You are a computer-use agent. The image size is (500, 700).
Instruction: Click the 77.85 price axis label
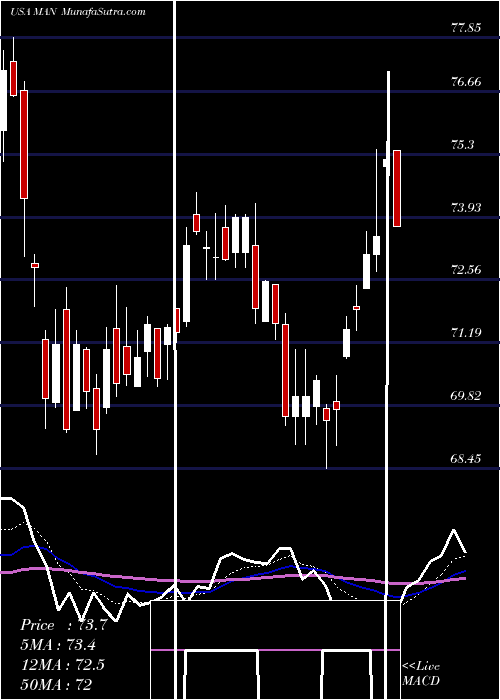466,28
